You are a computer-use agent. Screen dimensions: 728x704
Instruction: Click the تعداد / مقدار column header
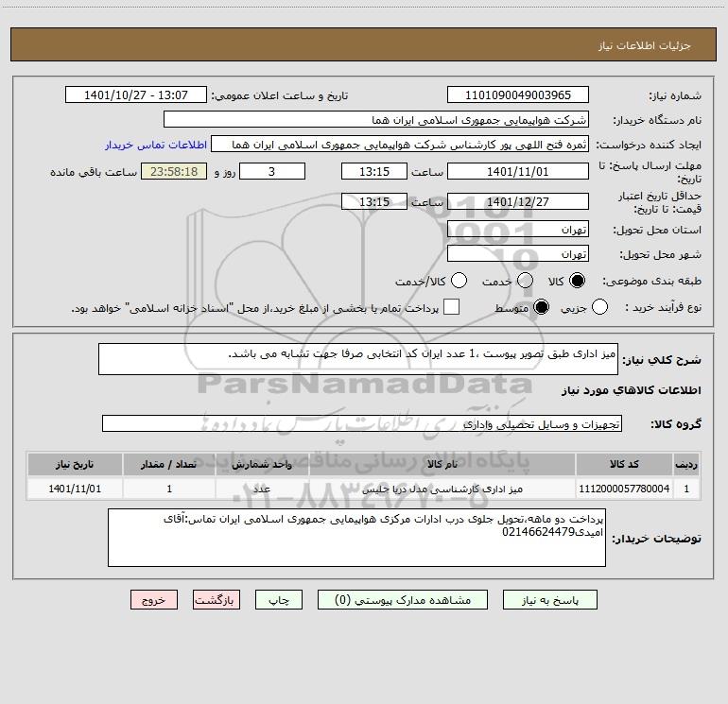pyautogui.click(x=169, y=464)
